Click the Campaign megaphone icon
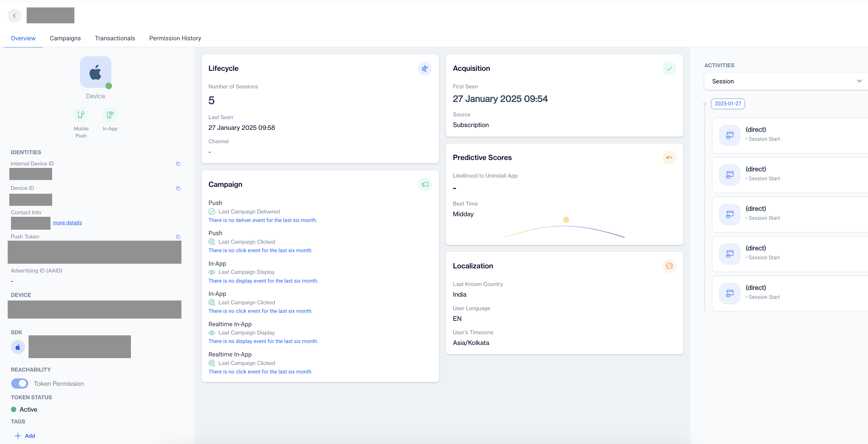 tap(425, 184)
